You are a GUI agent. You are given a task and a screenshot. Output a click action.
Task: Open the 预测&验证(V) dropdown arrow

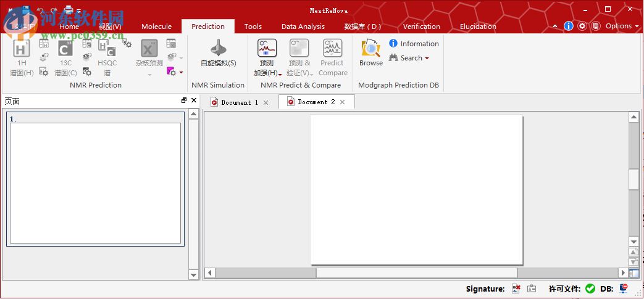pyautogui.click(x=311, y=75)
